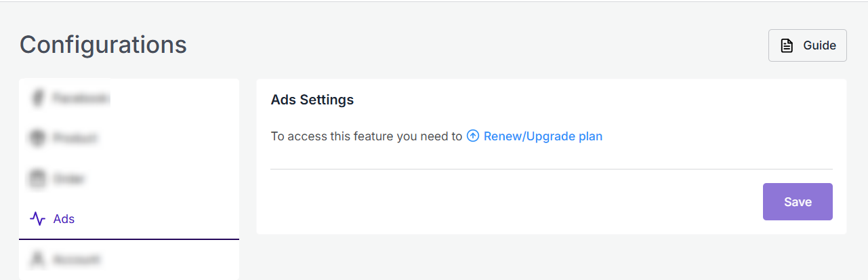Click the document icon in Guide button

click(x=787, y=46)
